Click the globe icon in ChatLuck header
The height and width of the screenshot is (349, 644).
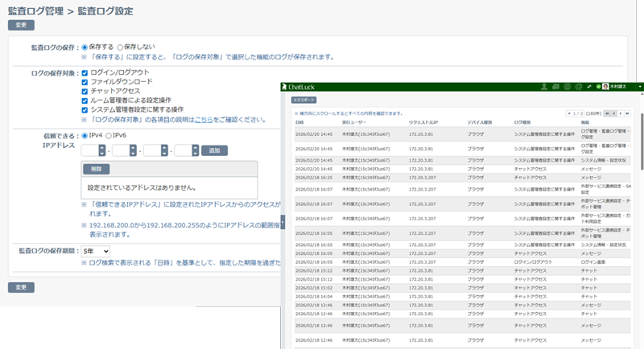[568, 87]
